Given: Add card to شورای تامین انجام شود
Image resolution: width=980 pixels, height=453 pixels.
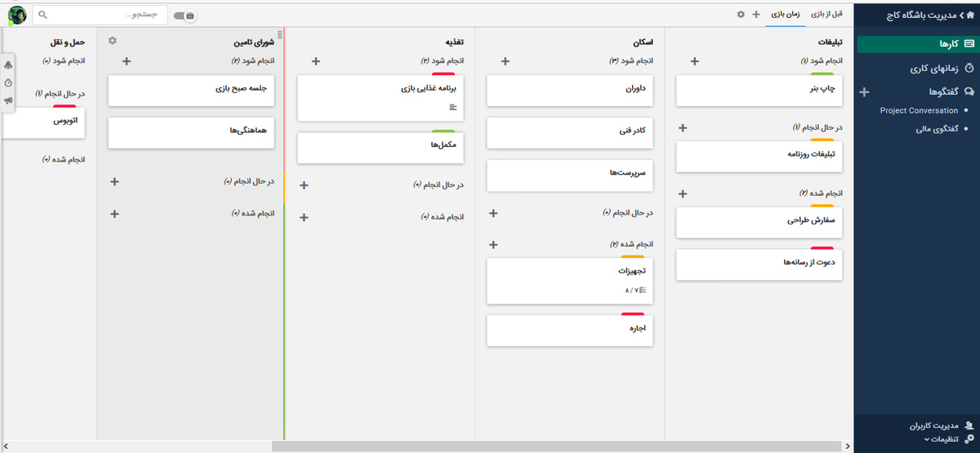Looking at the screenshot, I should (x=127, y=61).
